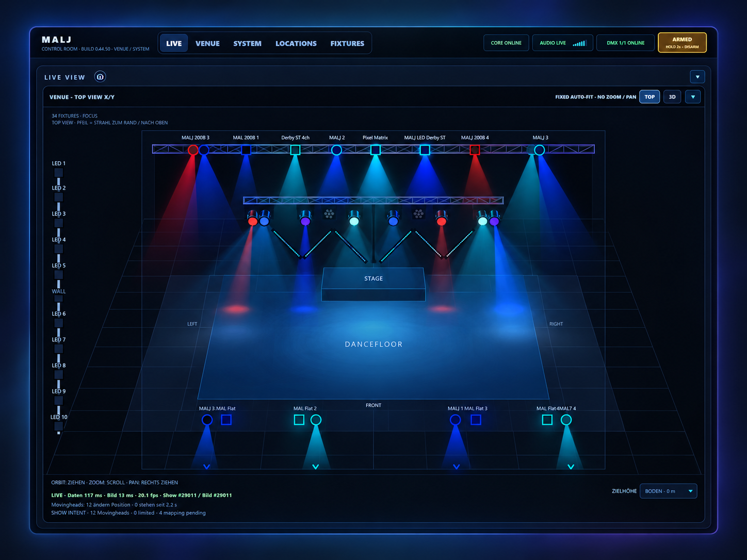Click the DMX 1/1 Online status button
Image resolution: width=747 pixels, height=560 pixels.
(x=625, y=43)
